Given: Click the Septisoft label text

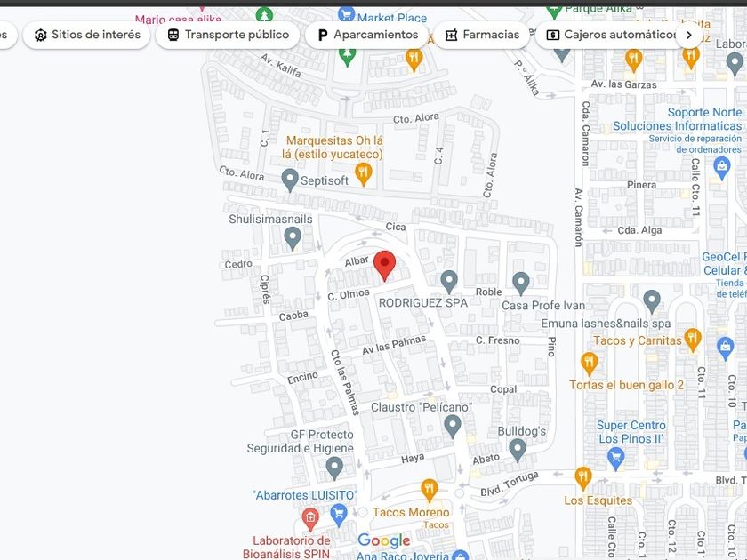Looking at the screenshot, I should (325, 181).
